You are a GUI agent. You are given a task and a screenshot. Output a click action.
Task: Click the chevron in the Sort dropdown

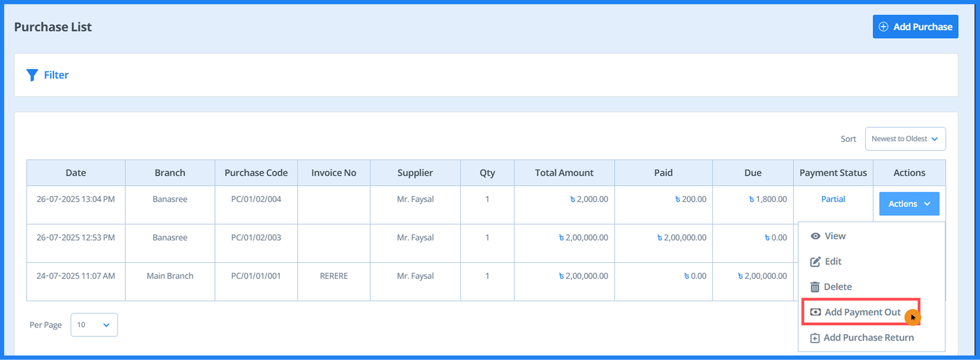pos(934,139)
